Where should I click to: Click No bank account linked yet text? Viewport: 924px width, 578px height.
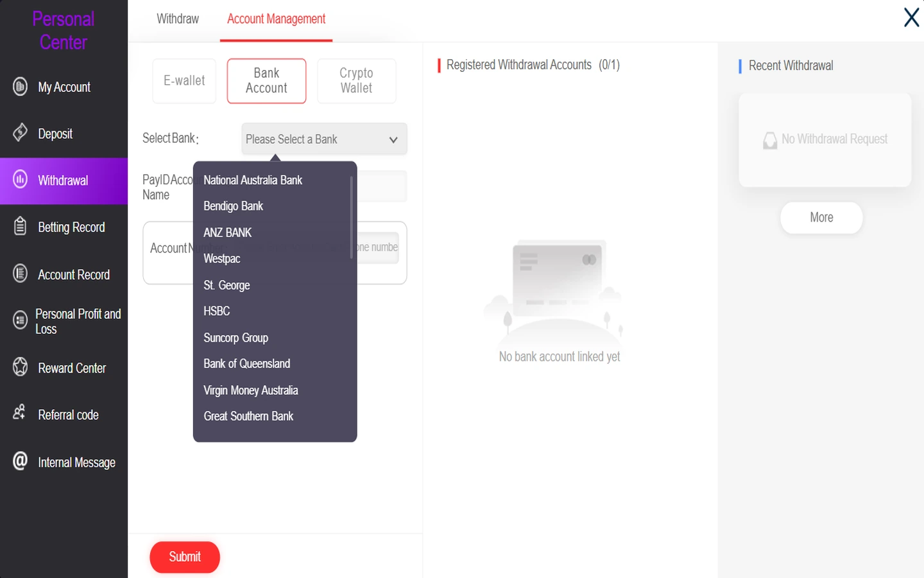coord(560,357)
